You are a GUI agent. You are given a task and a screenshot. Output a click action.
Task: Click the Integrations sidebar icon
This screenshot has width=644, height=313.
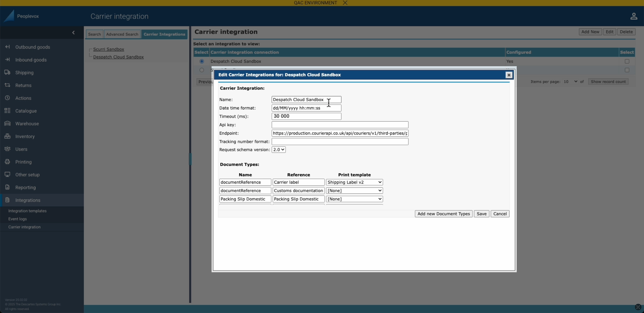pyautogui.click(x=8, y=200)
